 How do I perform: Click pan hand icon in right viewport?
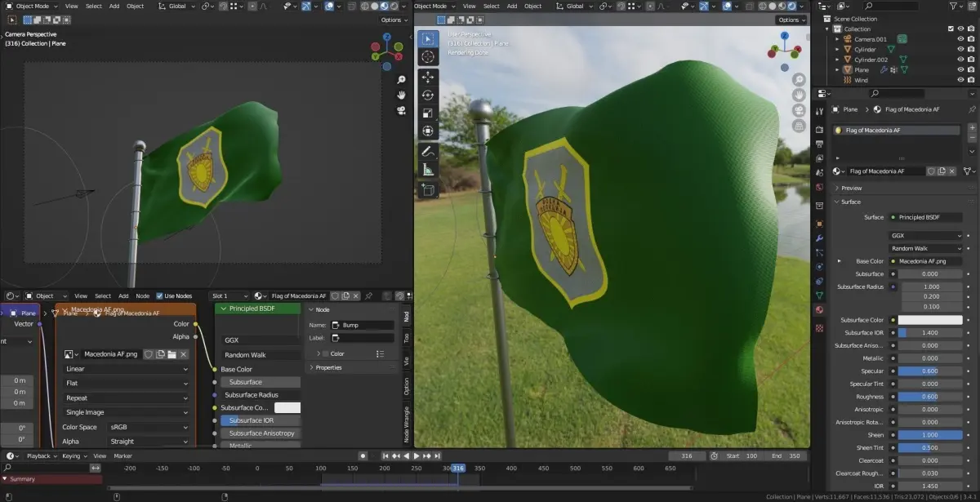798,94
